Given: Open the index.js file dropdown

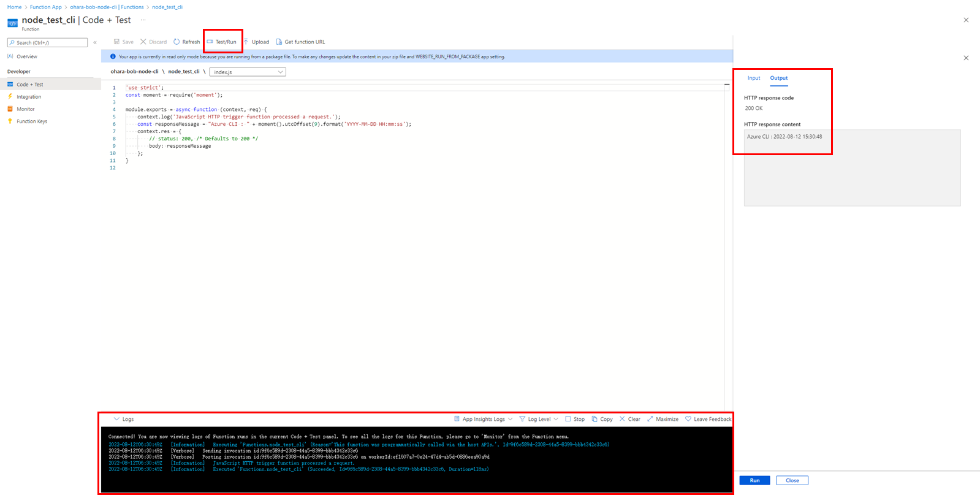Looking at the screenshot, I should pyautogui.click(x=248, y=72).
